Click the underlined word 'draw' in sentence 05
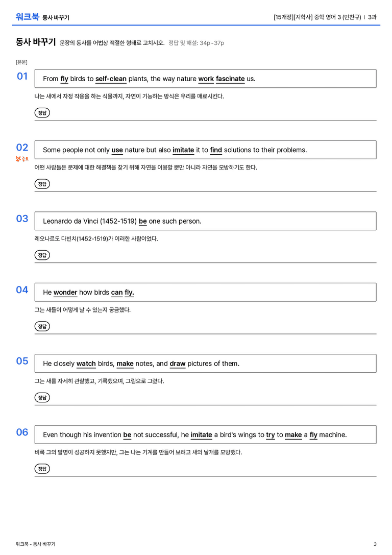Screen dimensions: 392x555 pyautogui.click(x=178, y=364)
